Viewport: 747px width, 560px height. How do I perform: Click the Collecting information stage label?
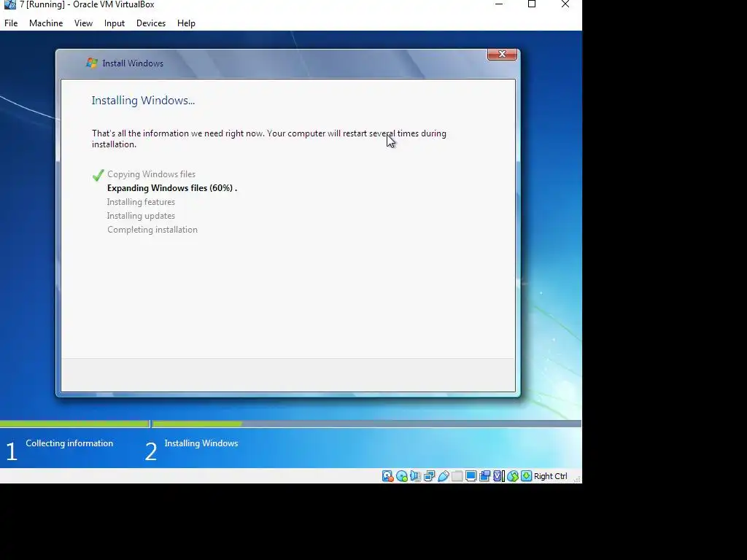click(69, 443)
